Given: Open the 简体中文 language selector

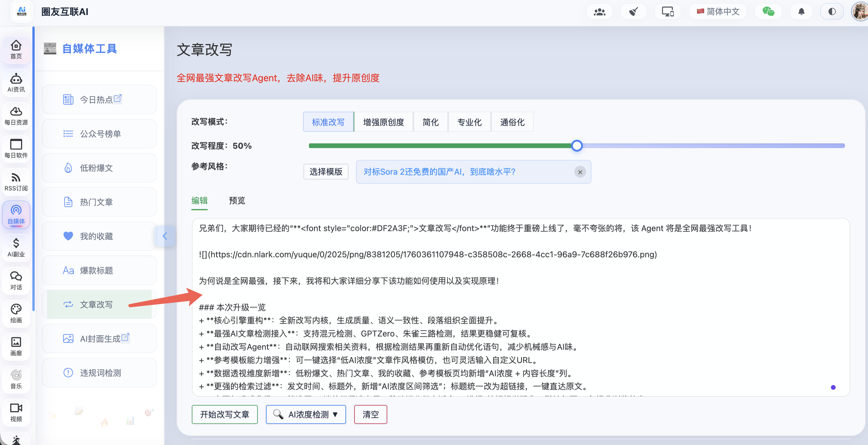Looking at the screenshot, I should [718, 12].
